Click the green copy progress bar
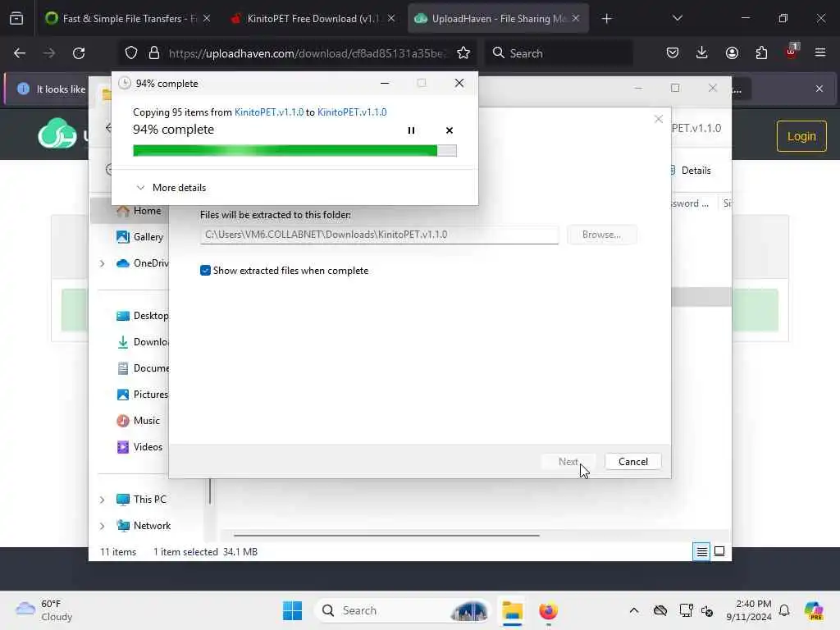 click(x=294, y=151)
